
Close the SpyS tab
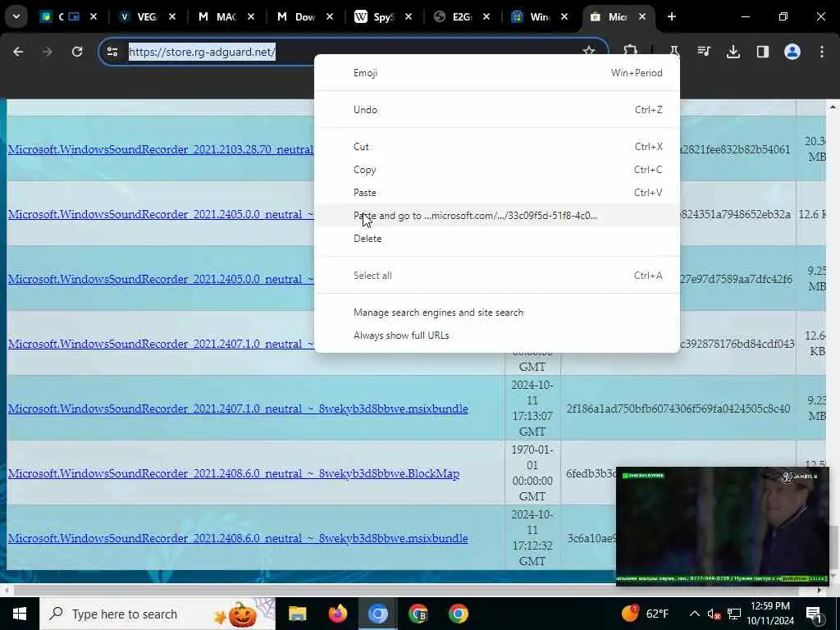click(409, 16)
